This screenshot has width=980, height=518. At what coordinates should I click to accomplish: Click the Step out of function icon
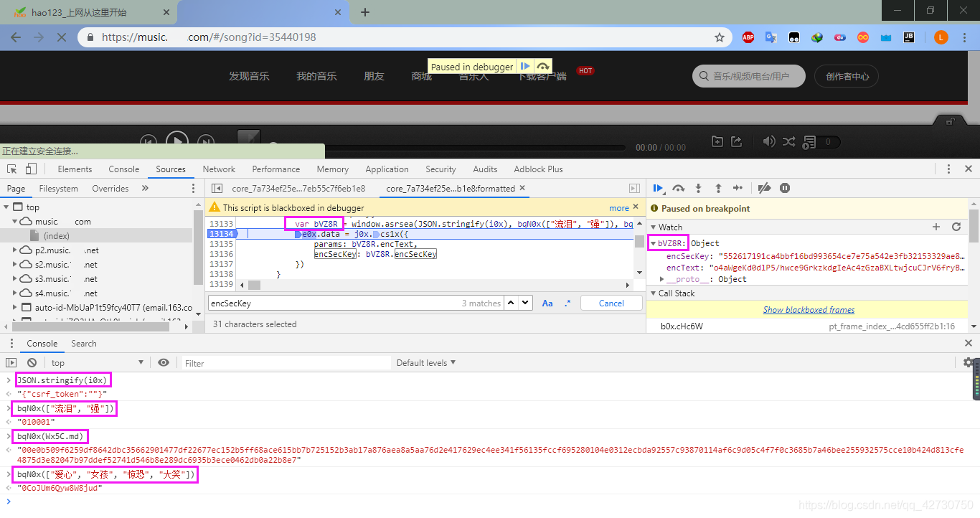(718, 188)
